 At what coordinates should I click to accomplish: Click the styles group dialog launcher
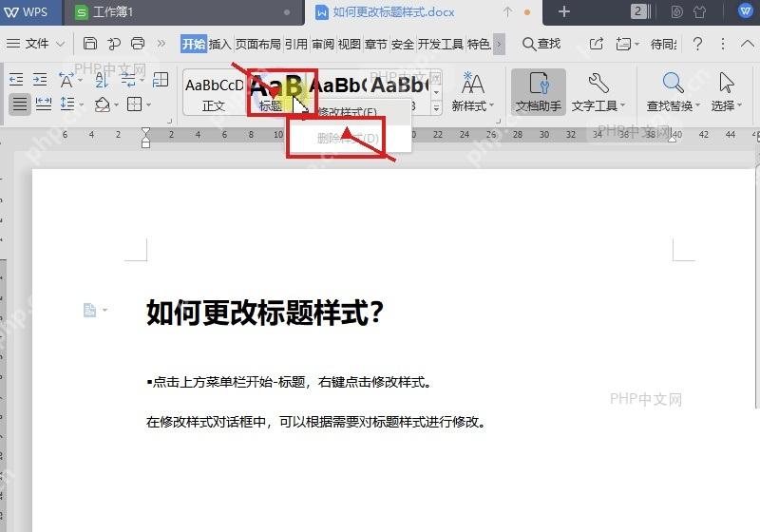coord(498,121)
